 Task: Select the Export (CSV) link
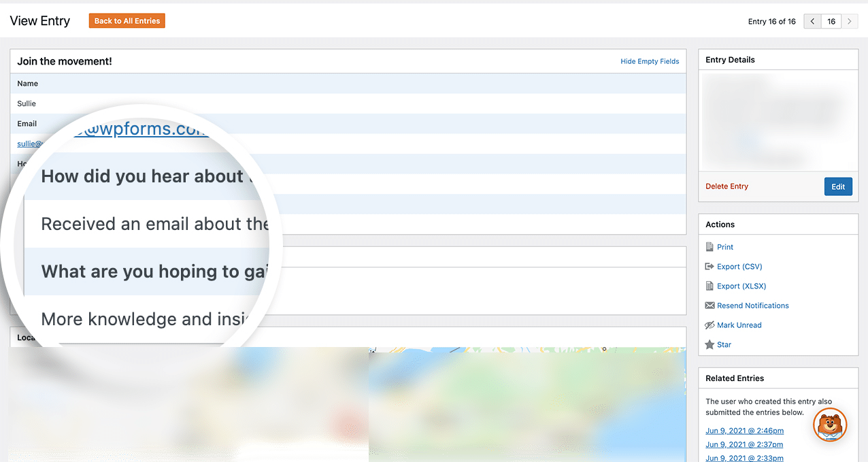tap(739, 267)
